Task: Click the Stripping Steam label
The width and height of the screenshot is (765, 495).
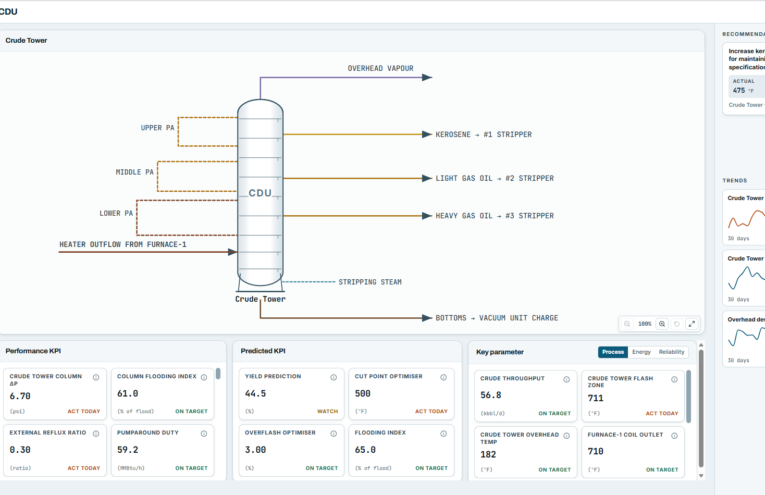Action: pyautogui.click(x=370, y=282)
